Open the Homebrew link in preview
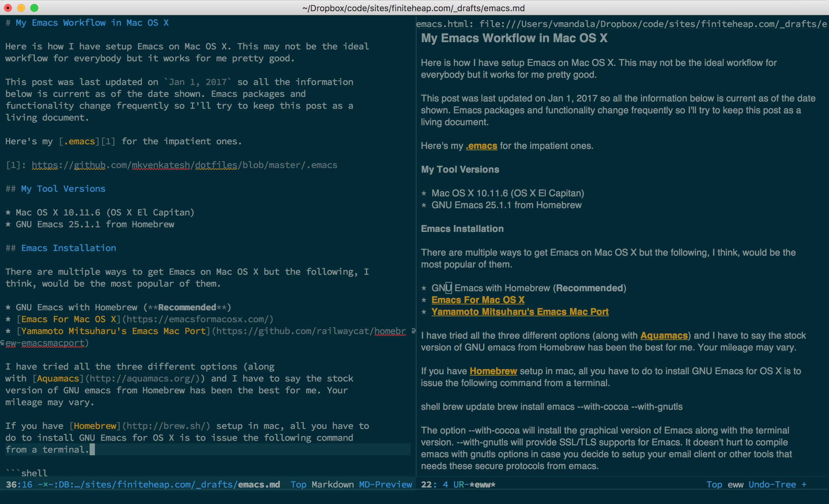This screenshot has height=504, width=829. 493,371
